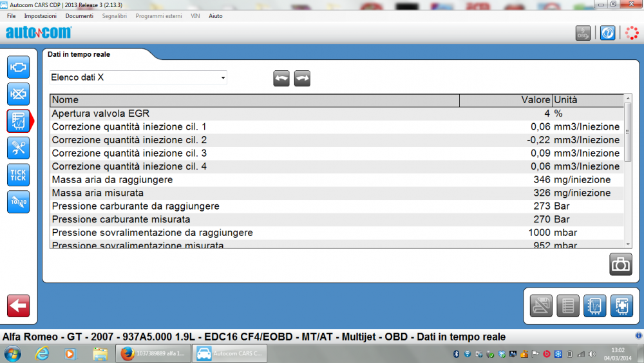Viewport: 644px width, 363px height.
Task: Open Windows Start button
Action: pyautogui.click(x=13, y=353)
